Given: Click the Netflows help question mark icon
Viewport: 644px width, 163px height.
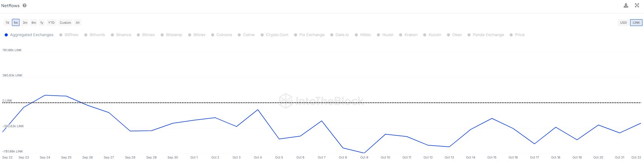Looking at the screenshot, I should (x=24, y=6).
